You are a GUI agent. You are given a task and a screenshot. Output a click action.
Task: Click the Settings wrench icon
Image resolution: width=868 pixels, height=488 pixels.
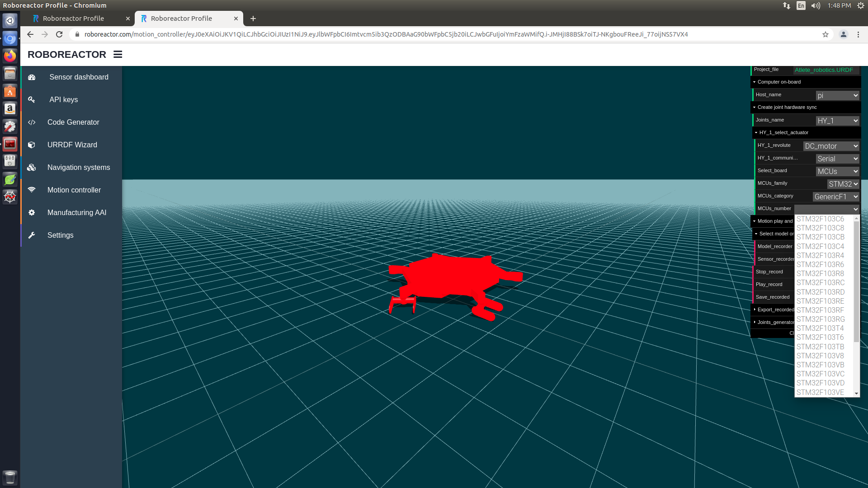[32, 235]
